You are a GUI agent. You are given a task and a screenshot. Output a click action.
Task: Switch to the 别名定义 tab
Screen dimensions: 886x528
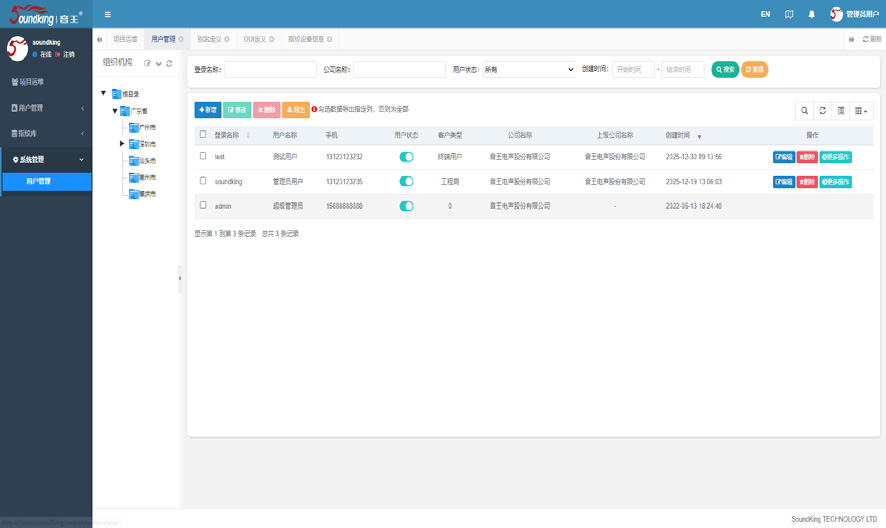click(209, 39)
